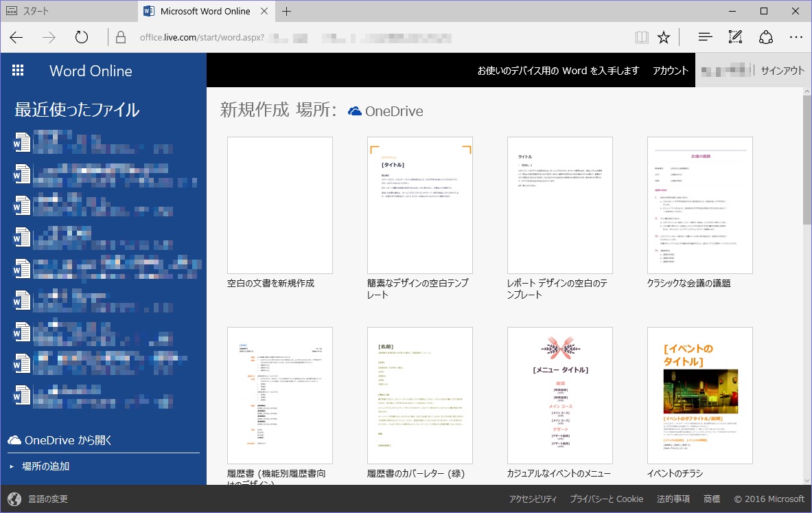The height and width of the screenshot is (513, 812).
Task: Open reading view book icon
Action: (x=642, y=37)
